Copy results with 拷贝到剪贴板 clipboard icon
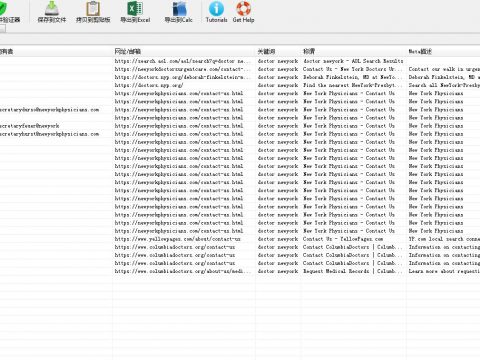 coord(93,12)
